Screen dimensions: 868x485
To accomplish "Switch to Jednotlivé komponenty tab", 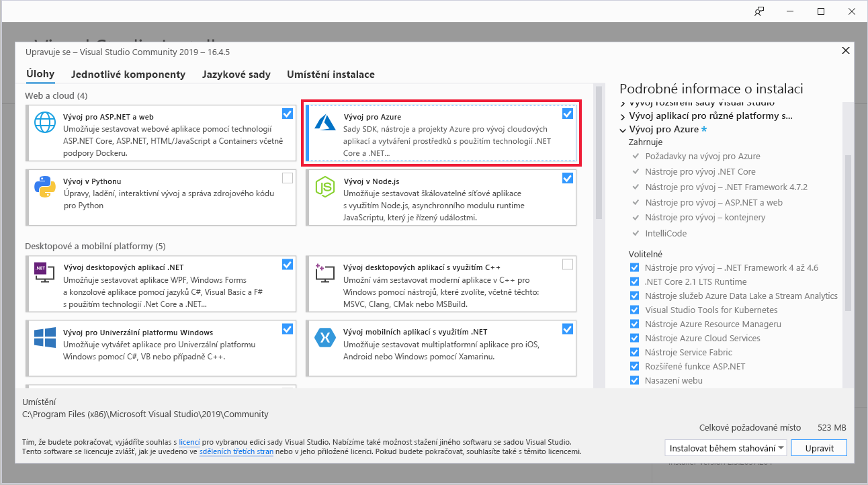I will coord(128,75).
